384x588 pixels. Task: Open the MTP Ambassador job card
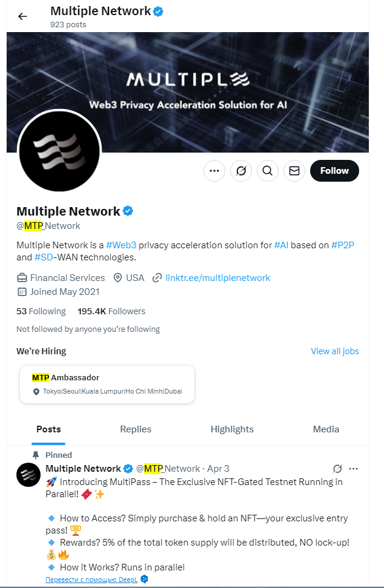[x=107, y=384]
